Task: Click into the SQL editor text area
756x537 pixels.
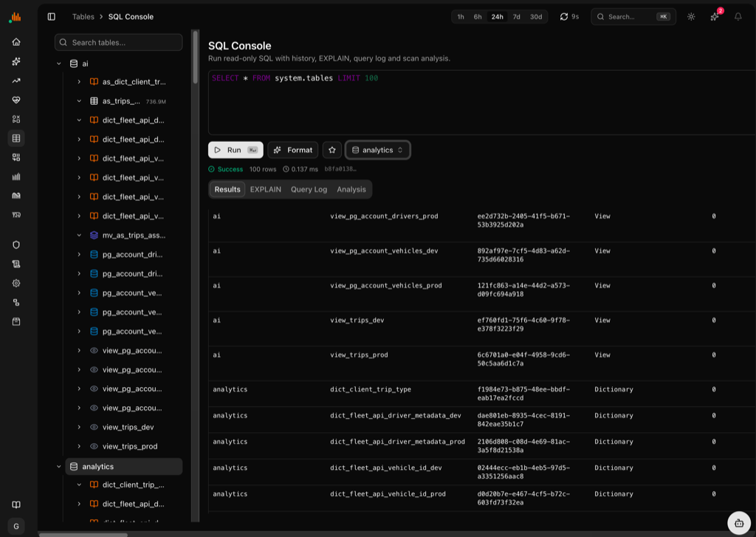Action: tap(481, 102)
